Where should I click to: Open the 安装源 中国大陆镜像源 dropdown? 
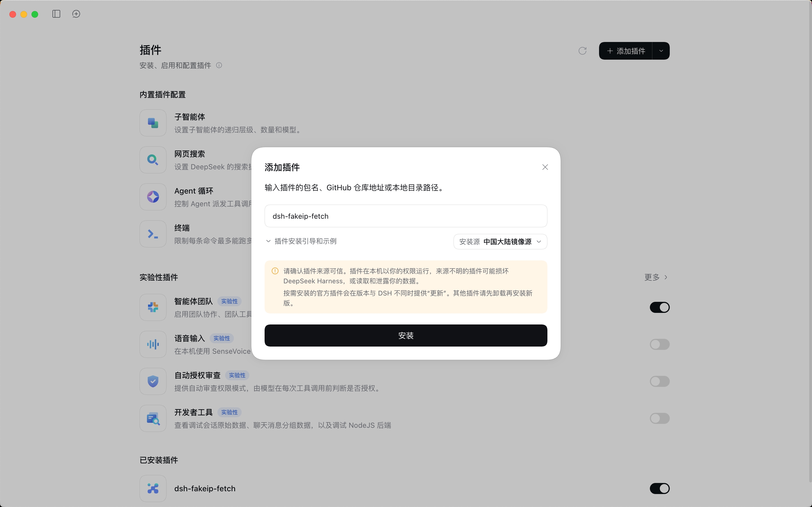tap(500, 241)
